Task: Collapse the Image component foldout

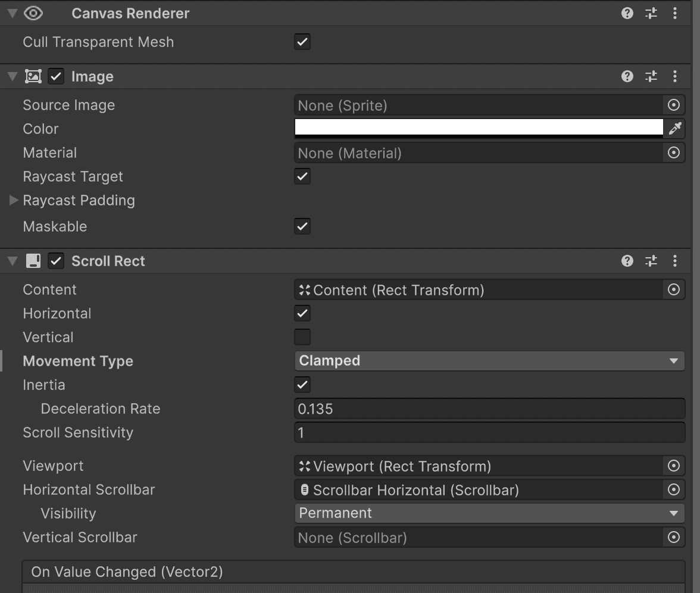Action: pyautogui.click(x=12, y=76)
